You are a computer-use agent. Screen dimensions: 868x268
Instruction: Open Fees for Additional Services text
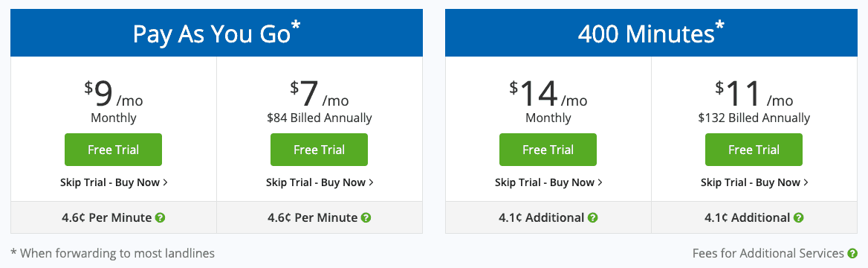pos(768,254)
